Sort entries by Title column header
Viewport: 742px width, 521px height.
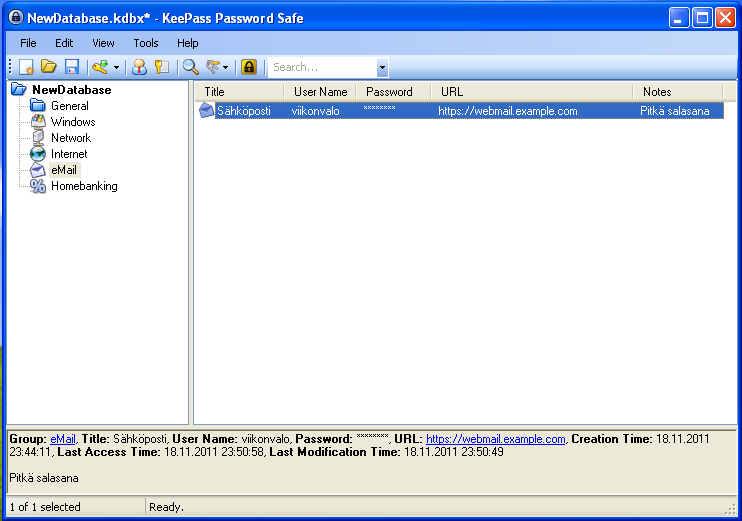point(239,92)
